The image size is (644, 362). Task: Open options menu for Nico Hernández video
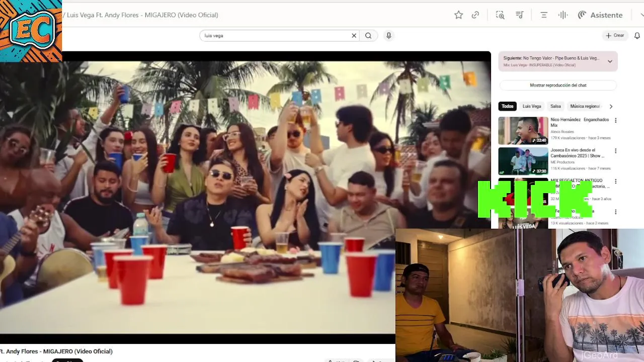click(615, 121)
